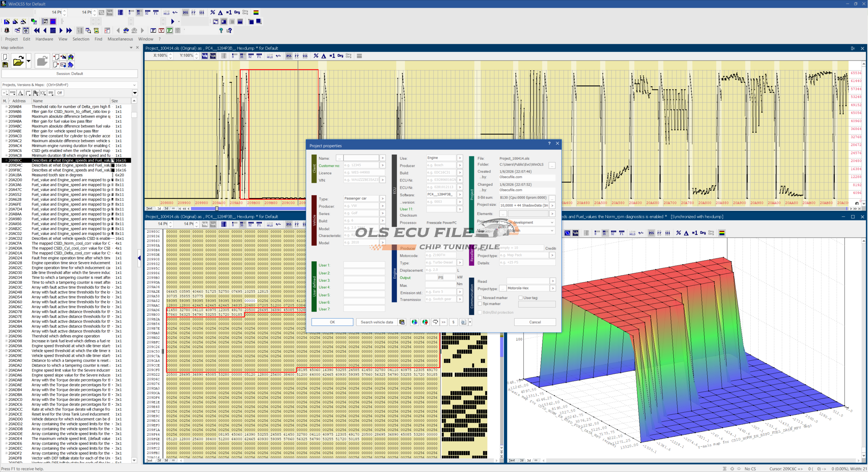This screenshot has height=472, width=868.
Task: Expand the Projects, Versions & Maps combo box
Action: pyautogui.click(x=134, y=85)
